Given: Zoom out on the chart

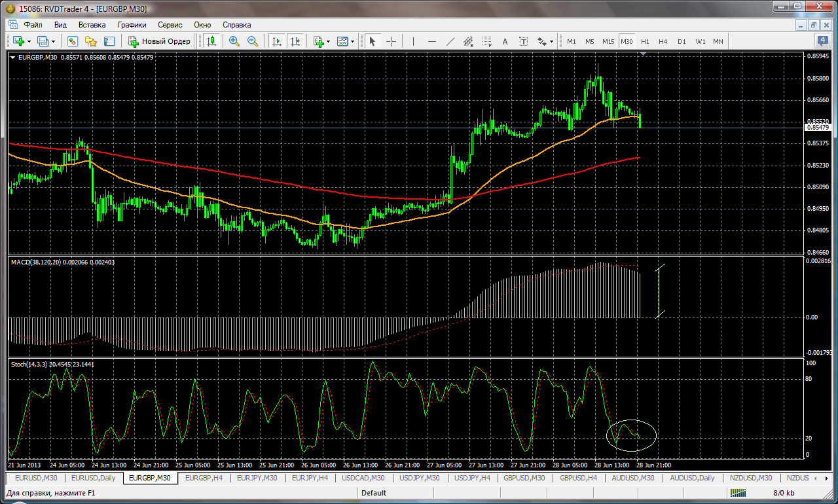Looking at the screenshot, I should tap(252, 41).
